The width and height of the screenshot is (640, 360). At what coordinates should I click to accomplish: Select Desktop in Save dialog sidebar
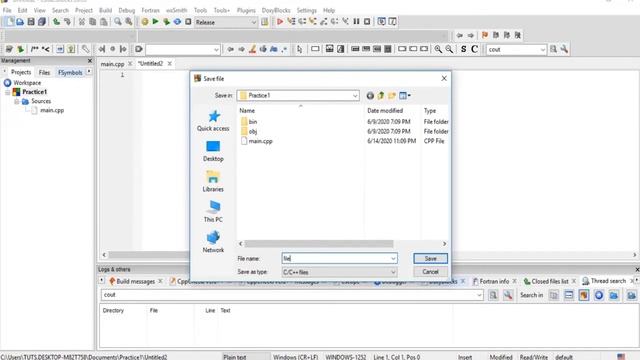(x=213, y=151)
